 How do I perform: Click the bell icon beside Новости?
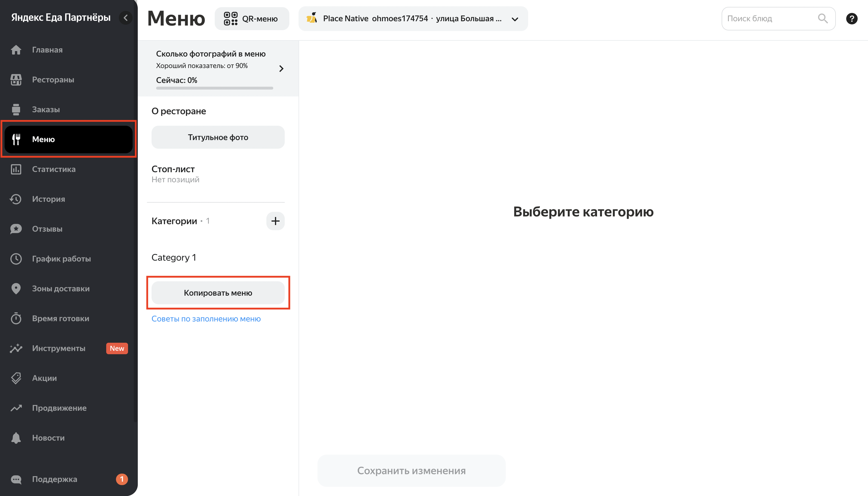point(16,438)
